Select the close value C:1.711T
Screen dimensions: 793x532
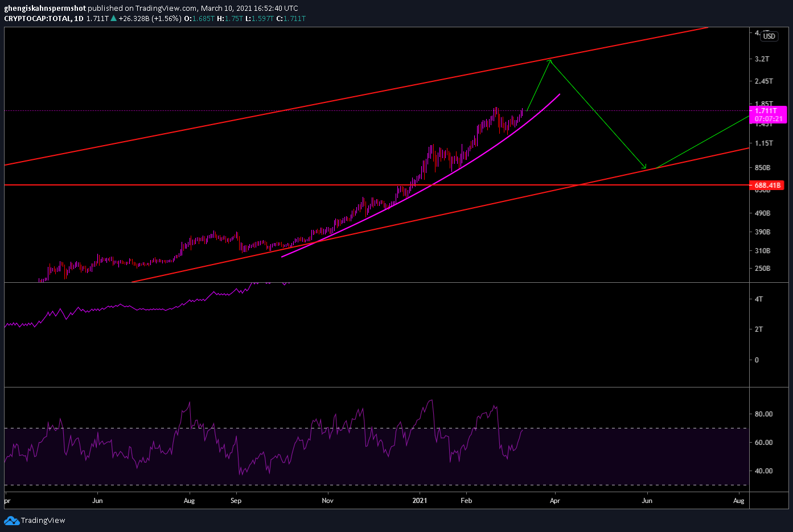click(x=291, y=19)
